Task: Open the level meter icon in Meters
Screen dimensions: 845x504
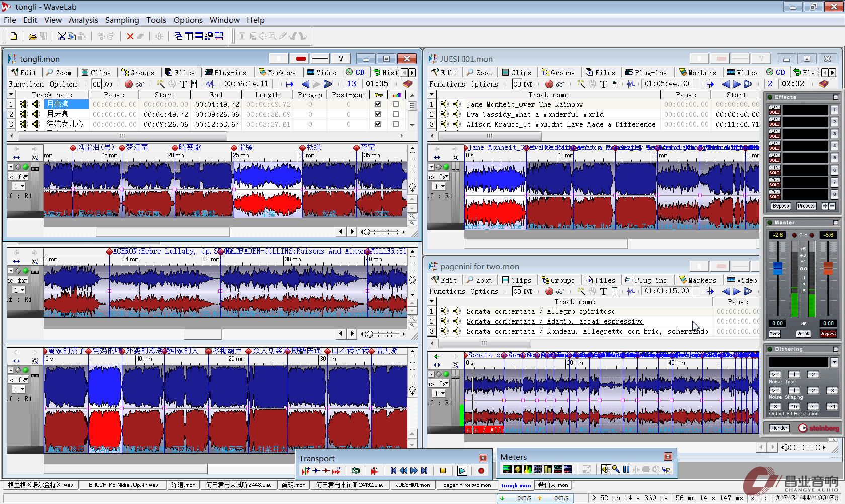Action: coord(507,469)
